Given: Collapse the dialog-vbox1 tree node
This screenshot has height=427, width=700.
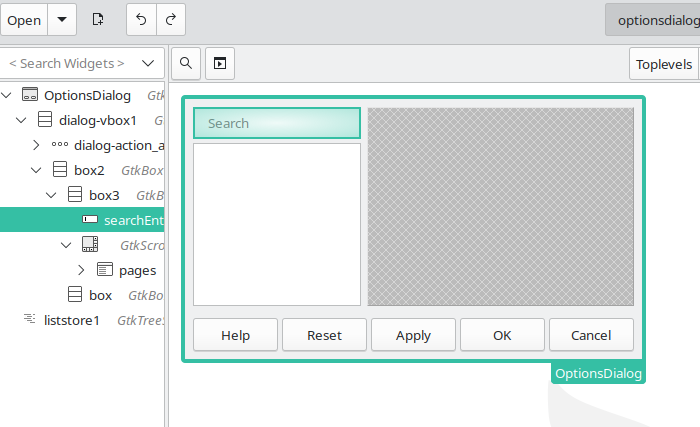Looking at the screenshot, I should [x=22, y=120].
